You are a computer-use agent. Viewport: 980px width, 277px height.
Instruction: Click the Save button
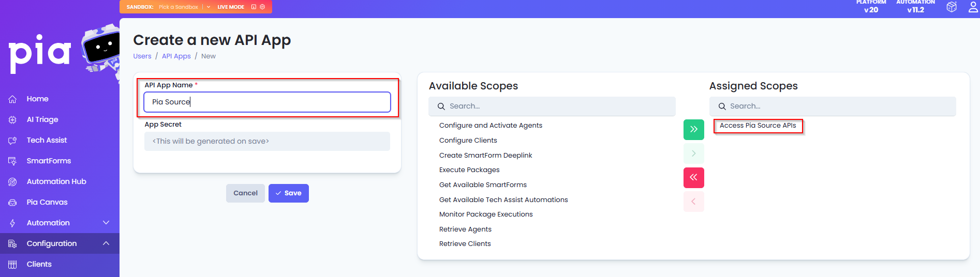[x=288, y=193]
